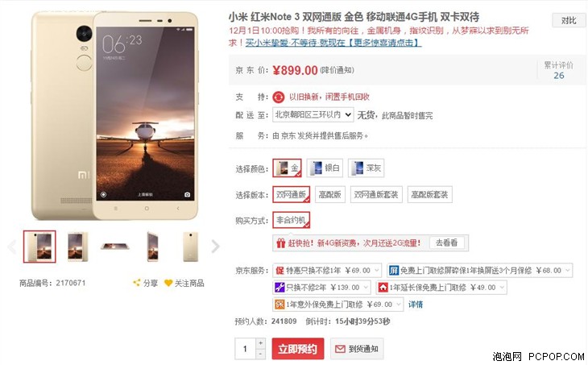This screenshot has height=365, width=588.
Task: Click the red trade-in recycle icon
Action: pos(279,97)
